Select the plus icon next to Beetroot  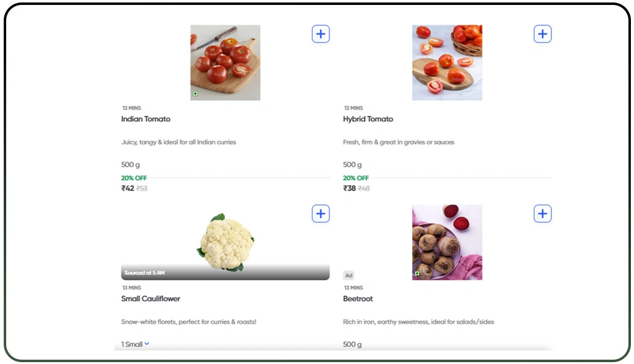point(543,213)
